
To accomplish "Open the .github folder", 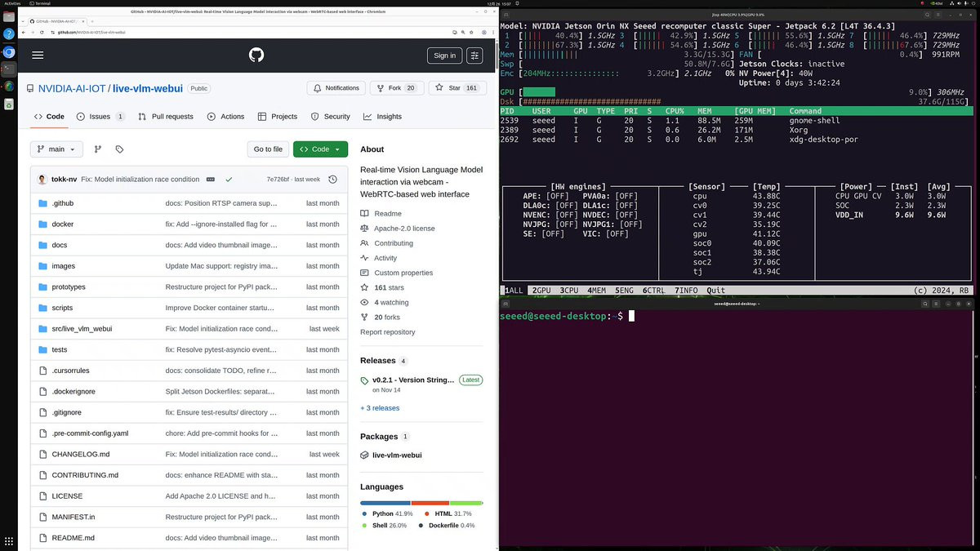I will coord(63,203).
